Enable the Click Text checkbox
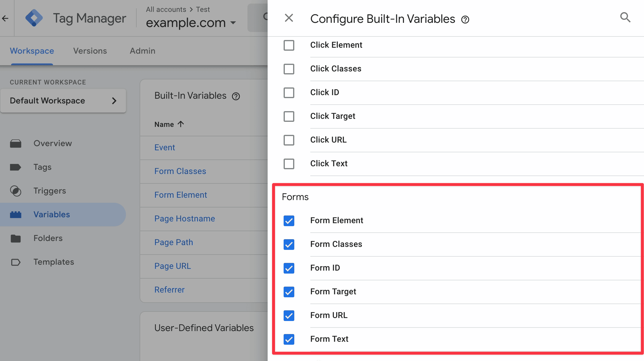 [289, 164]
